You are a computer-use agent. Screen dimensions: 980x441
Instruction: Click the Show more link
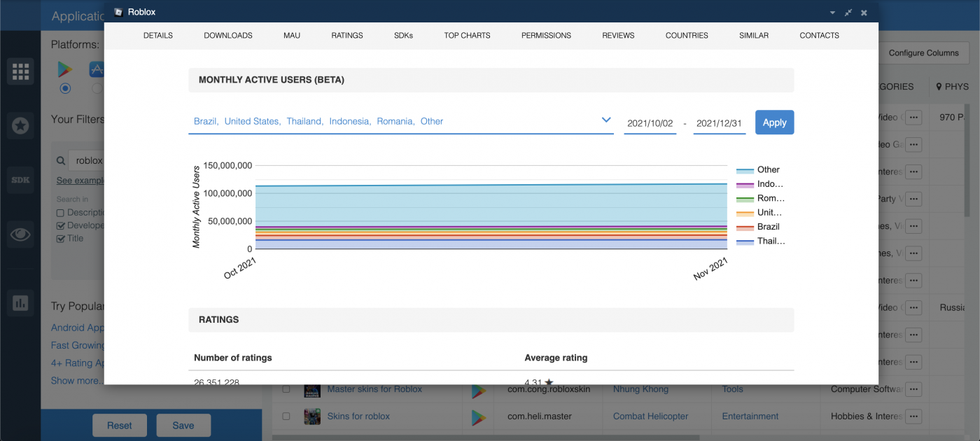coord(77,381)
